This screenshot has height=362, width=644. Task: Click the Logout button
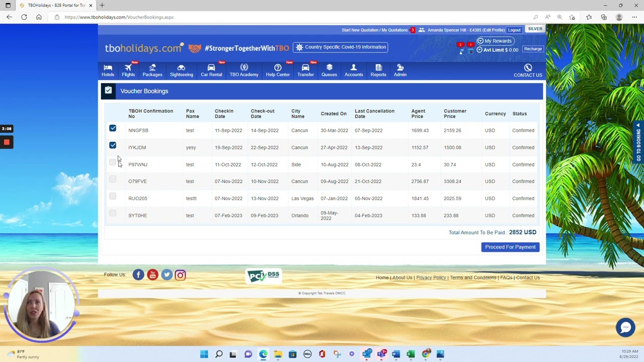514,30
